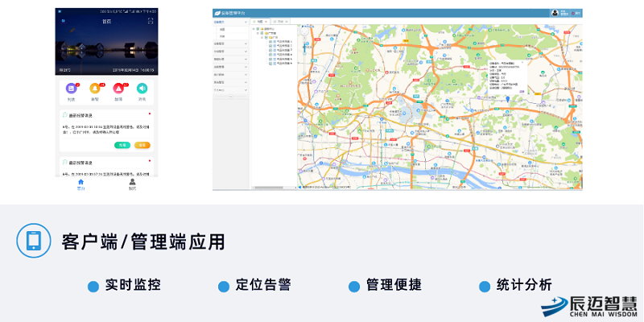Switch to the My profile tab in mobile app
This screenshot has height=322, width=644.
[131, 184]
